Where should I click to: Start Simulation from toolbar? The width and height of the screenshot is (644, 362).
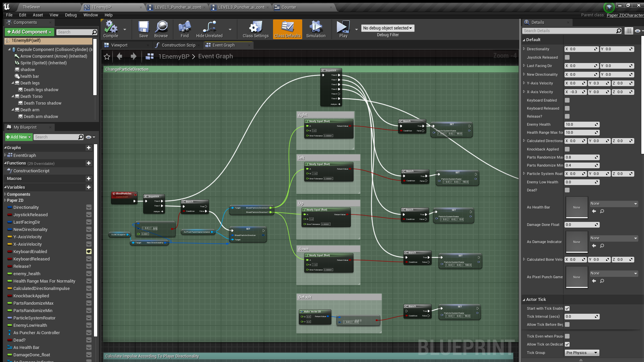[x=316, y=27]
